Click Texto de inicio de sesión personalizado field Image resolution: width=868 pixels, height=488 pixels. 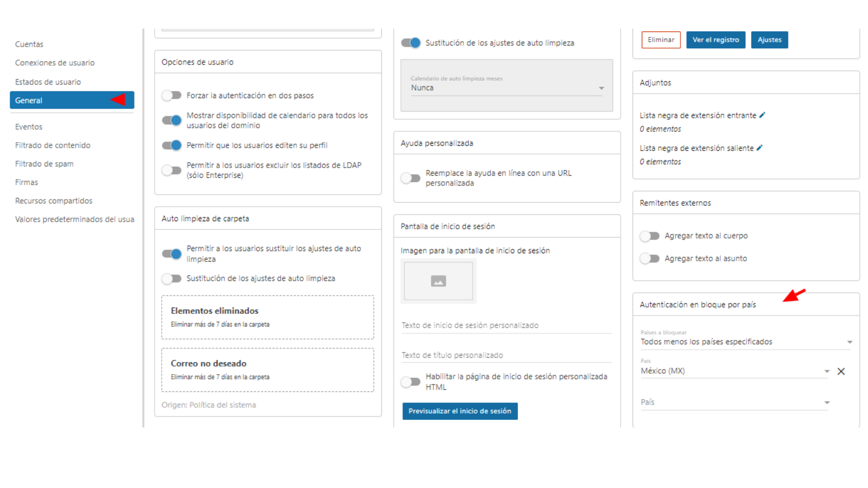[x=506, y=325]
